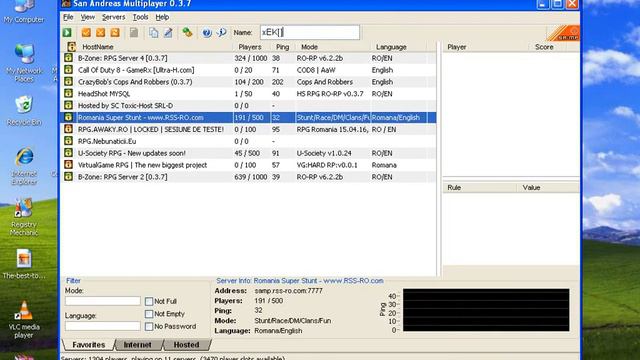Screen dimensions: 640x360
Task: Click the U-Society v1.0.24 mode cell
Action: [x=324, y=153]
